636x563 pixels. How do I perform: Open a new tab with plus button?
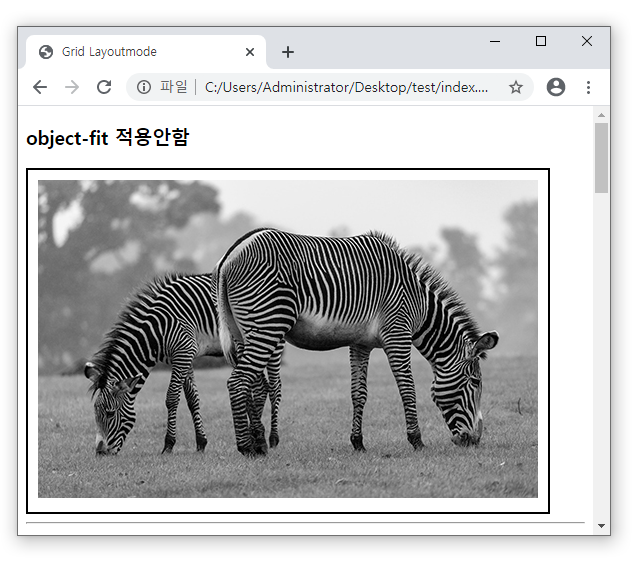click(288, 52)
